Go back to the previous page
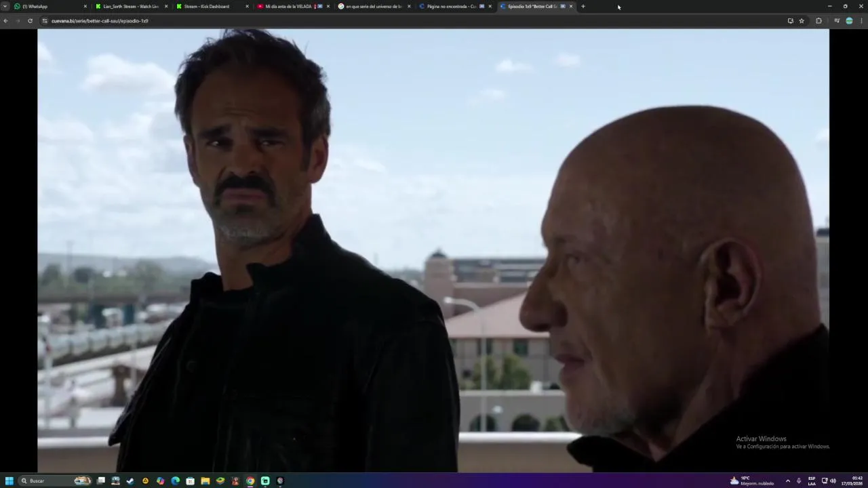Viewport: 868px width, 488px height. coord(5,21)
